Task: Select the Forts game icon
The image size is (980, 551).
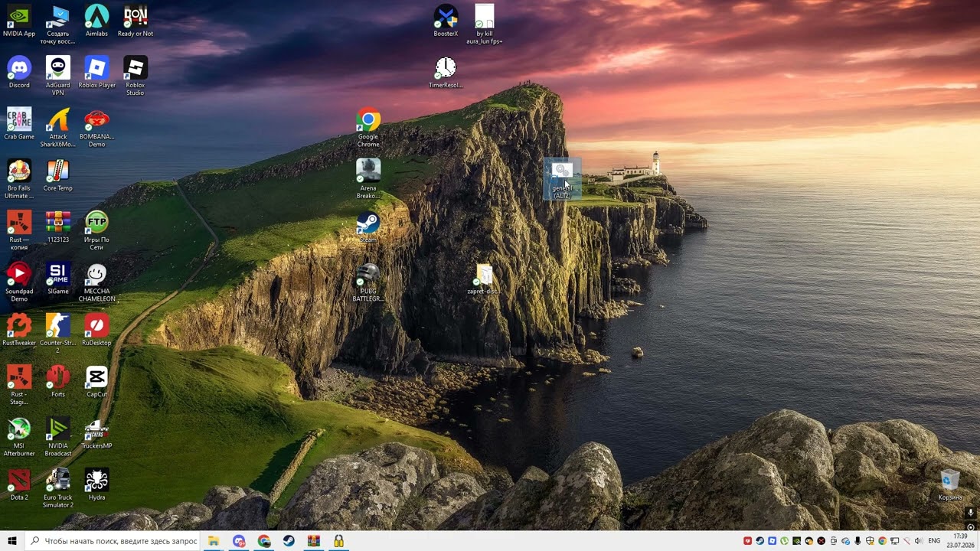Action: (x=58, y=380)
